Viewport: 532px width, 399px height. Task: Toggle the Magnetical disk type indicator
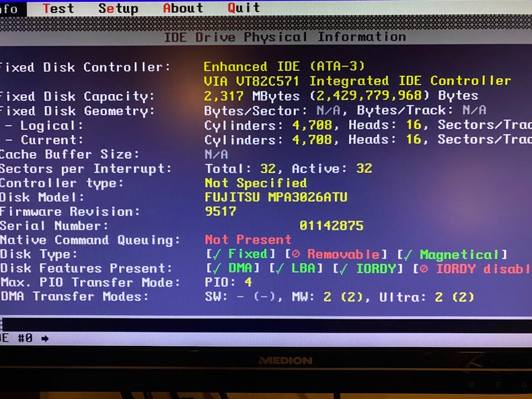pos(452,254)
